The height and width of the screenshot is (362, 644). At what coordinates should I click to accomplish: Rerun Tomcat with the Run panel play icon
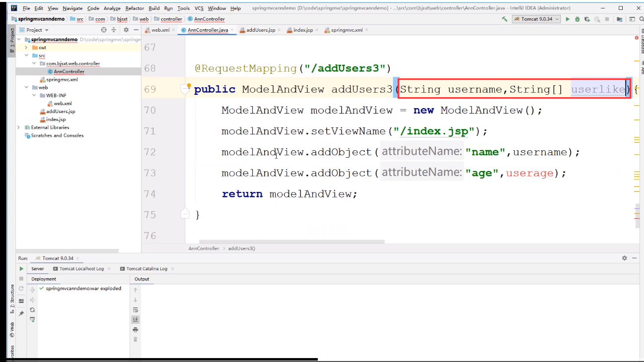coord(21,269)
